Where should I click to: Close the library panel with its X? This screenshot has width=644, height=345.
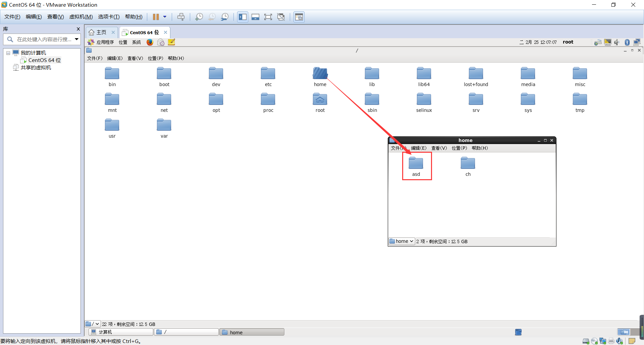[78, 29]
